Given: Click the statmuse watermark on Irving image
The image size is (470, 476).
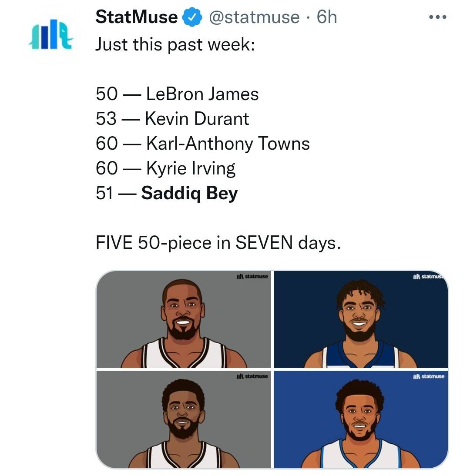Looking at the screenshot, I should (x=252, y=376).
